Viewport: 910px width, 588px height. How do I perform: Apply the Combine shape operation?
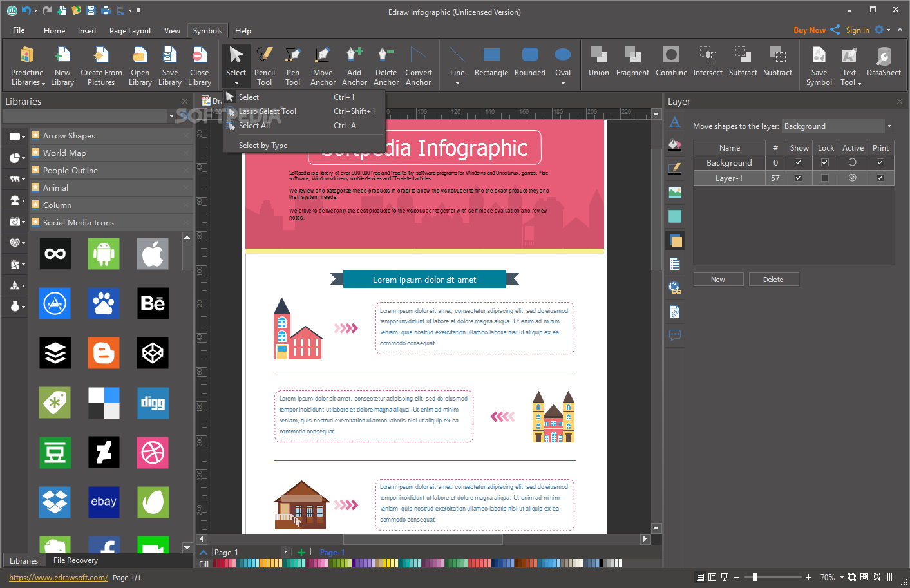671,62
